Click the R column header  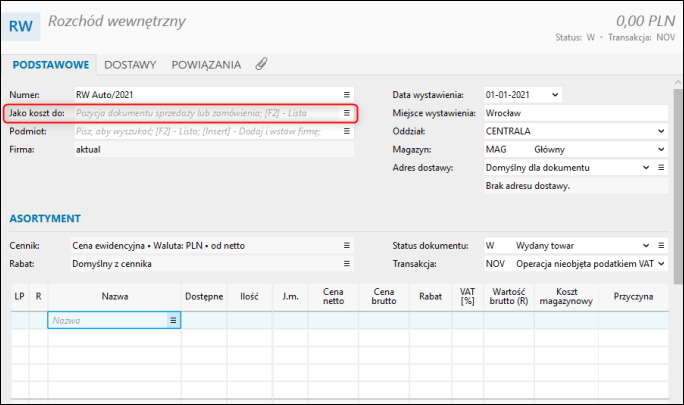[x=38, y=296]
